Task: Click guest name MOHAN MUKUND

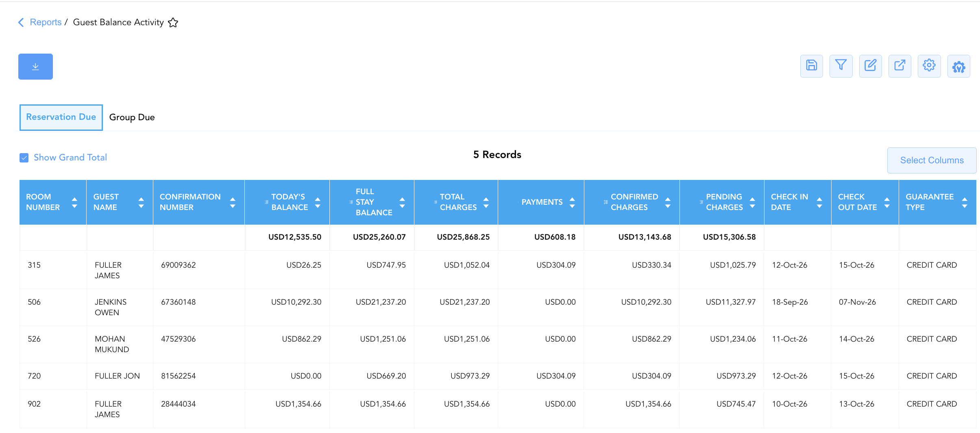Action: coord(112,344)
